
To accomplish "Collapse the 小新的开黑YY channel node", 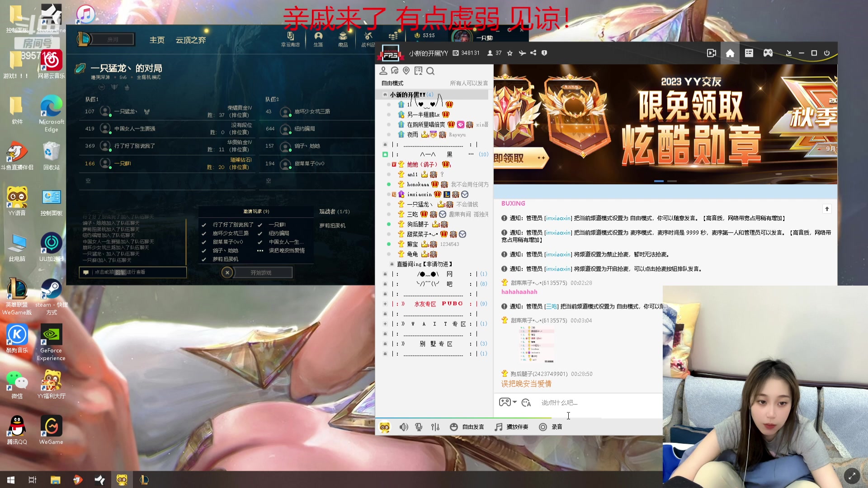I will click(385, 95).
